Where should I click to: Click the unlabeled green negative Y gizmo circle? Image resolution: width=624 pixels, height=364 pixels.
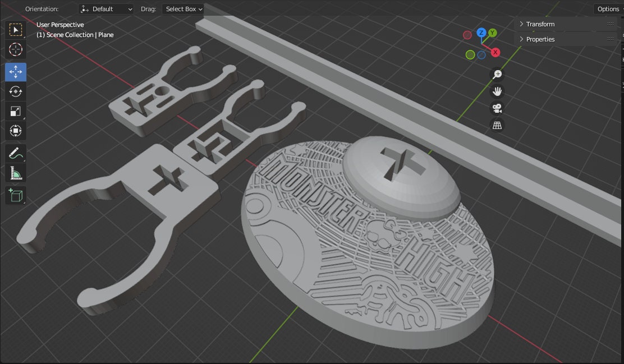(470, 55)
